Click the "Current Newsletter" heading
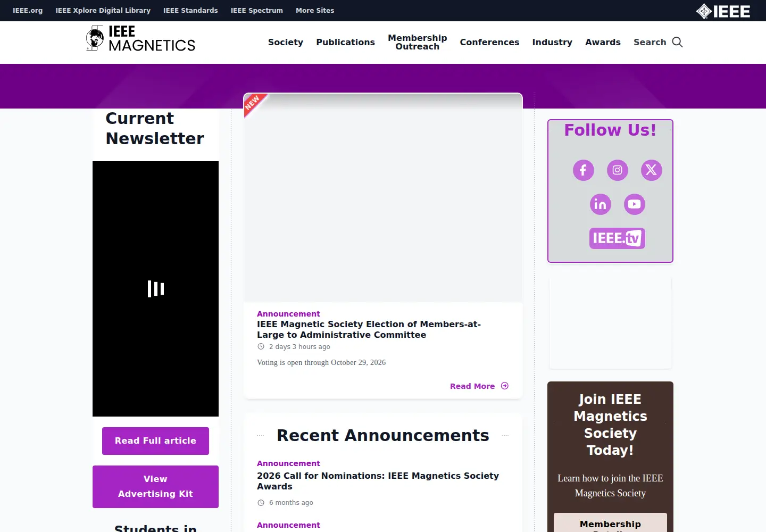766x532 pixels. coord(155,128)
